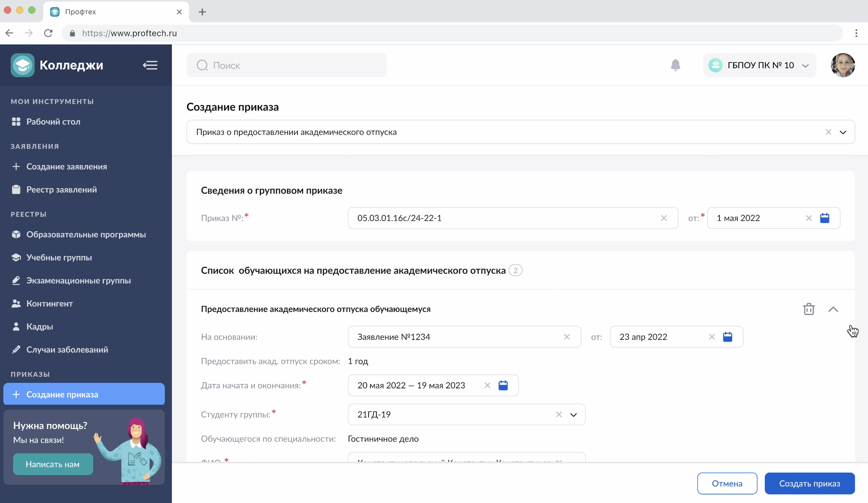
Task: Open calendar for start and end dates
Action: pos(503,385)
